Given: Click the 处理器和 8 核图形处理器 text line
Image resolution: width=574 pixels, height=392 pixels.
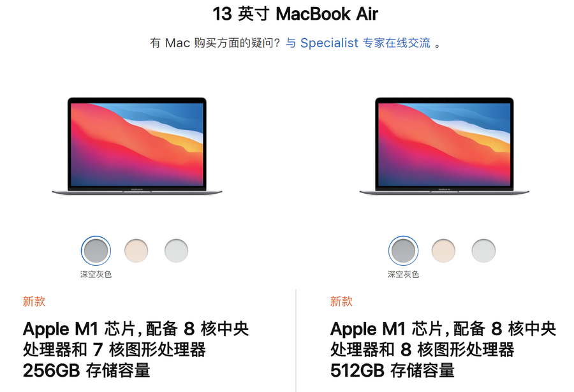Looking at the screenshot, I should pyautogui.click(x=422, y=349).
